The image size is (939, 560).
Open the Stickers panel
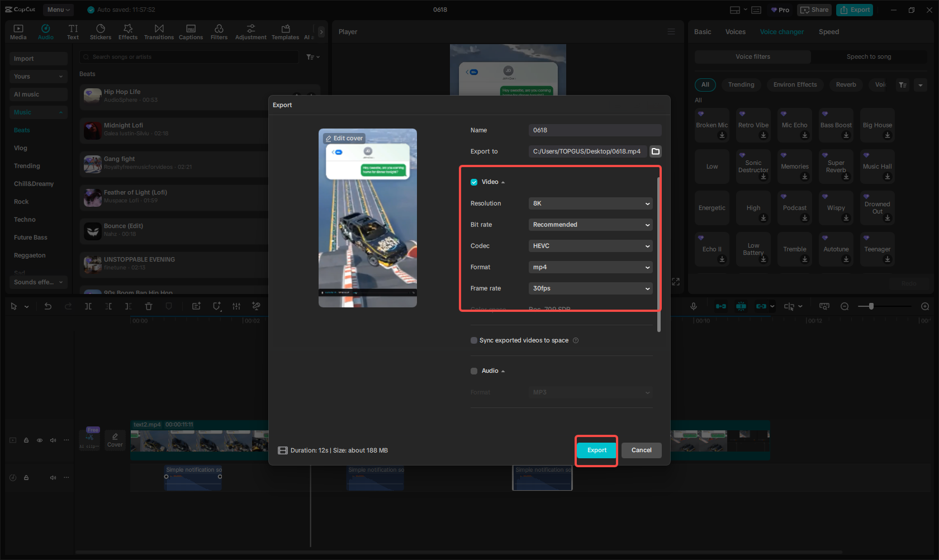pos(101,31)
